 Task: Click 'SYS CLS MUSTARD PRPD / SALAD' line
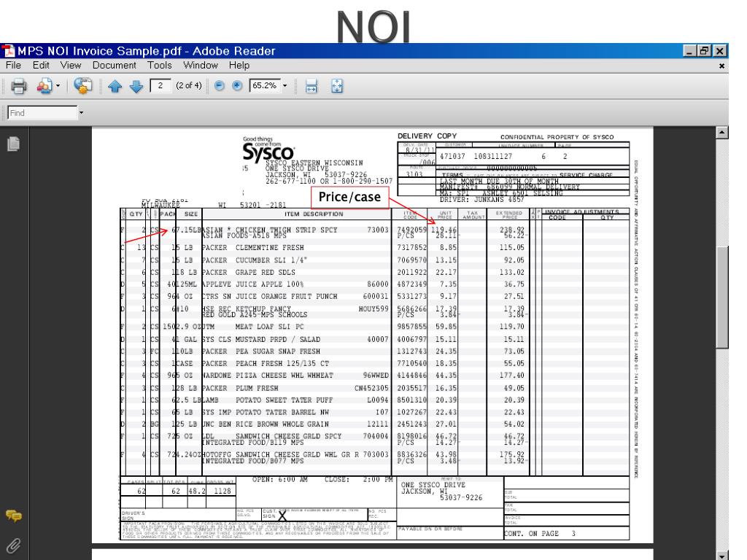261,340
